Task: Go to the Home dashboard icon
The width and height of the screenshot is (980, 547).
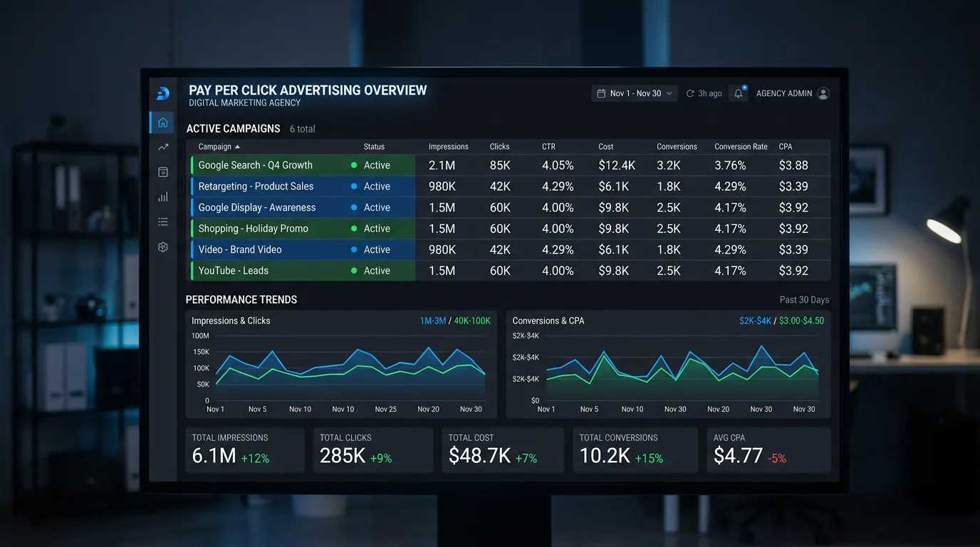Action: pos(163,123)
